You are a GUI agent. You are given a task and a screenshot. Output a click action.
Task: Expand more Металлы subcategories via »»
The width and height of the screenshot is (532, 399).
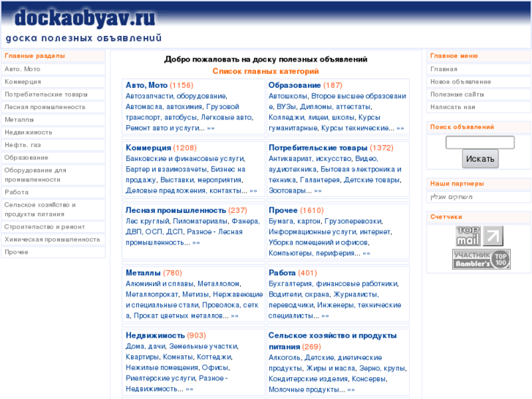coord(234,316)
